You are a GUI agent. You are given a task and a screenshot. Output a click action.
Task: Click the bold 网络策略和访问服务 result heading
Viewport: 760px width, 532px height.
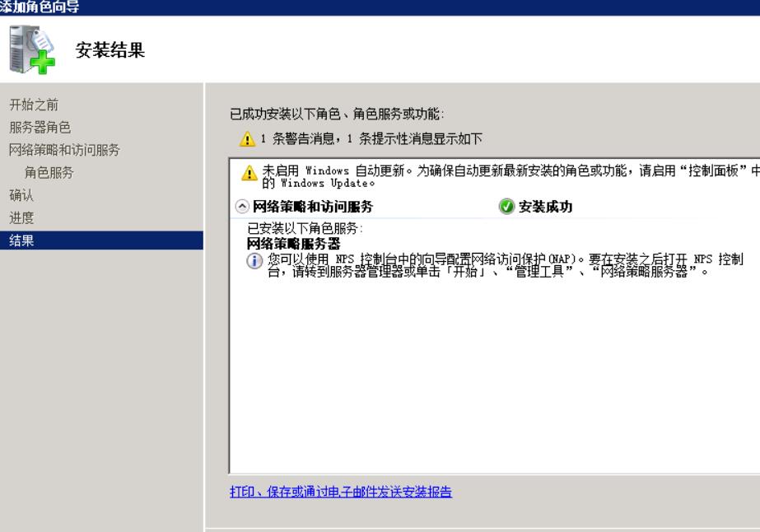[x=313, y=207]
